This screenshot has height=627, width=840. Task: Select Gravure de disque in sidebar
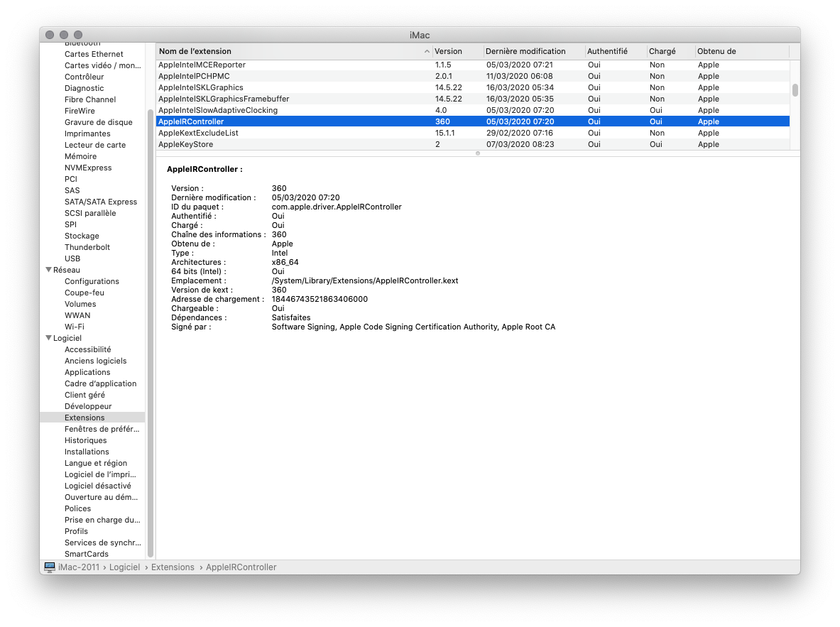point(99,122)
